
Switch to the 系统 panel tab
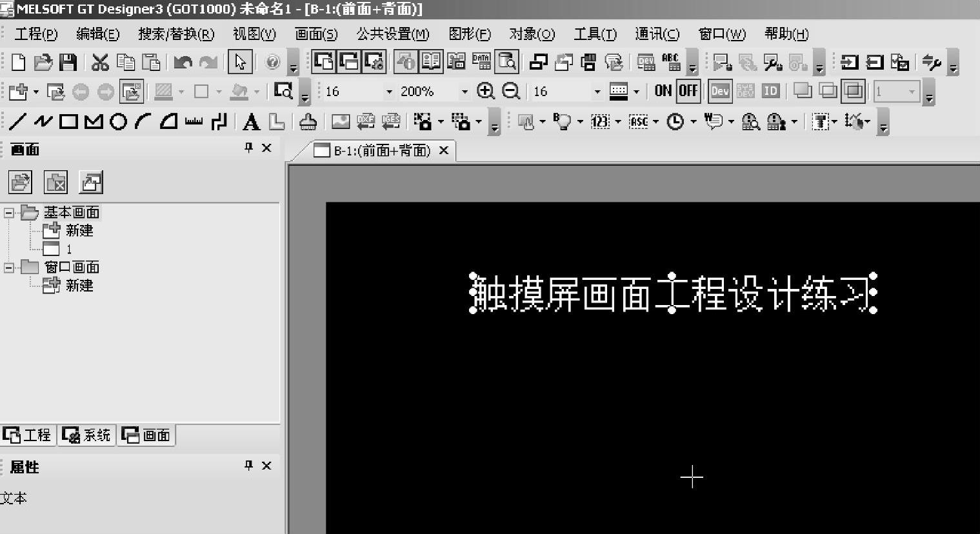(87, 435)
